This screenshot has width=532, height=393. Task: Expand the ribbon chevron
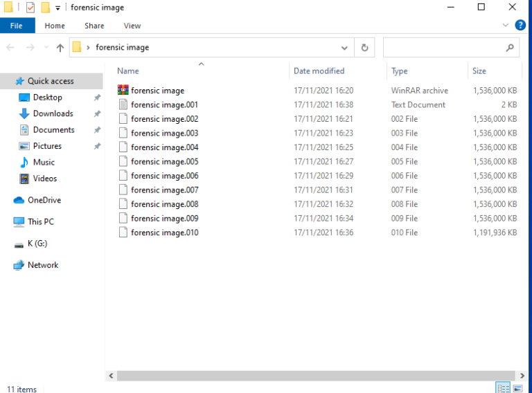pos(505,25)
